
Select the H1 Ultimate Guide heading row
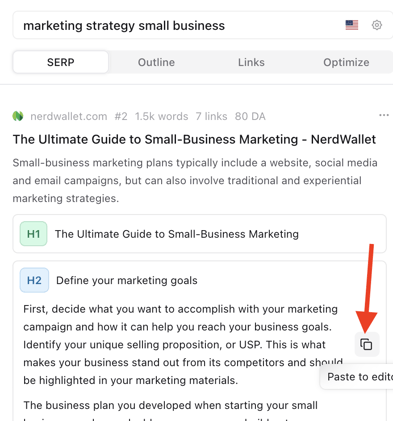click(x=199, y=234)
